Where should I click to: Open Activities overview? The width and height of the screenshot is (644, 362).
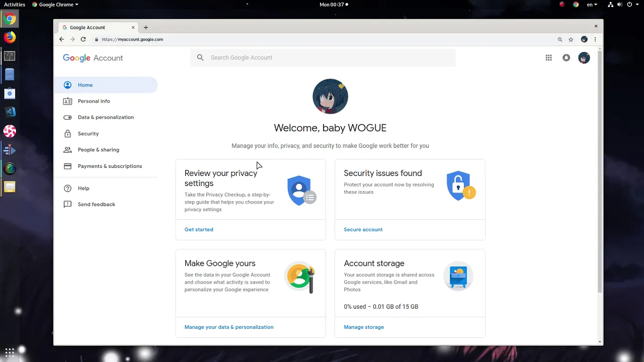15,5
